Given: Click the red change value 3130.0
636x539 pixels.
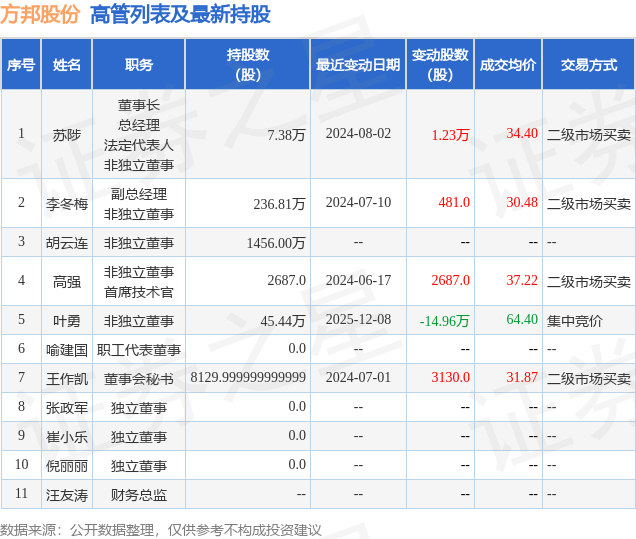Looking at the screenshot, I should (450, 377).
